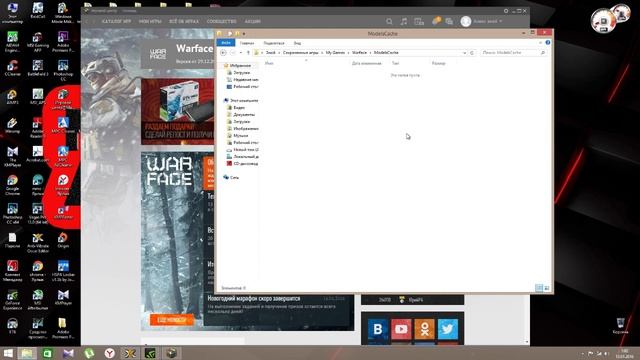Open Yandex browser from taskbar
Screen dimensions: 640x360
(x=109, y=353)
